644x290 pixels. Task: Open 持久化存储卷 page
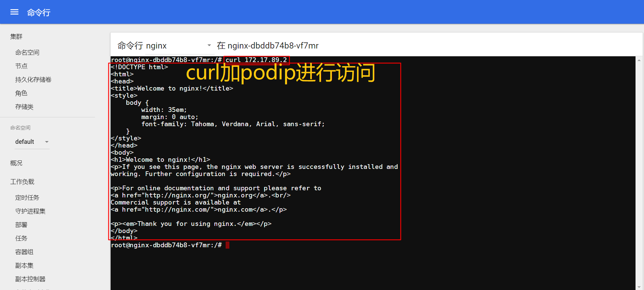[33, 79]
